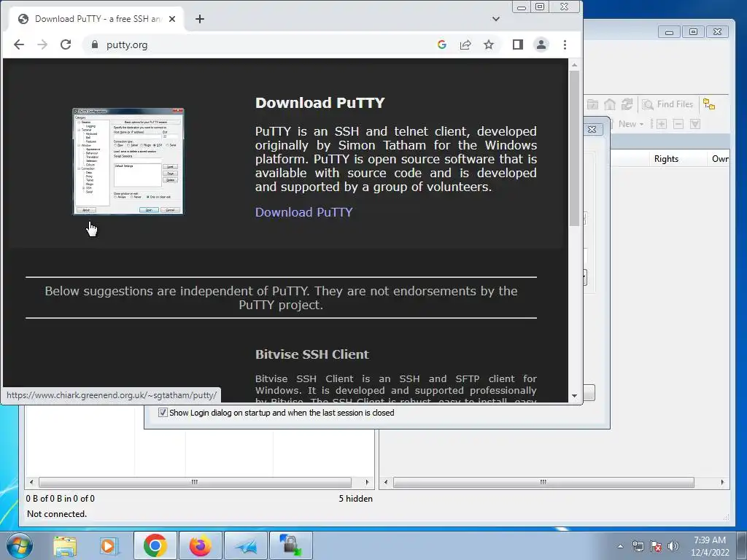Screen dimensions: 747x560
Task: Switch to WinSCP in the taskbar
Action: tap(291, 545)
